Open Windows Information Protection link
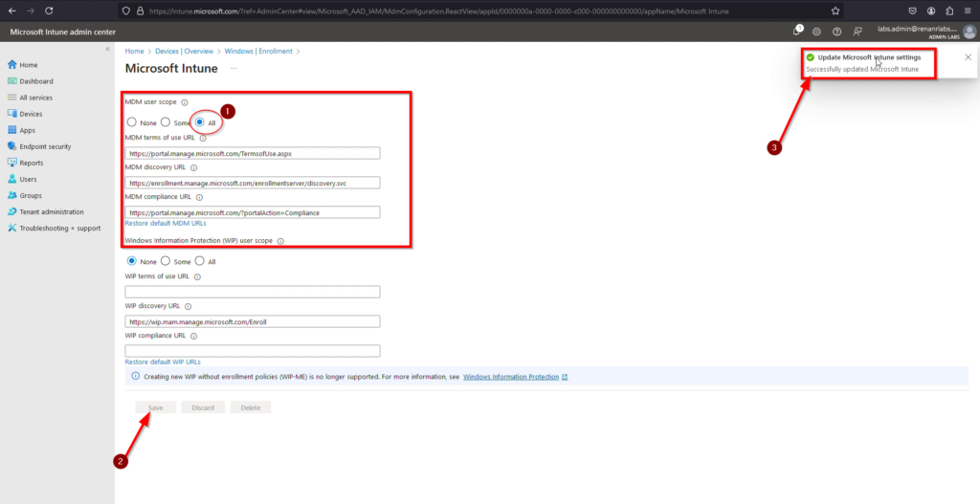Screen dimensions: 980x504 (x=511, y=377)
